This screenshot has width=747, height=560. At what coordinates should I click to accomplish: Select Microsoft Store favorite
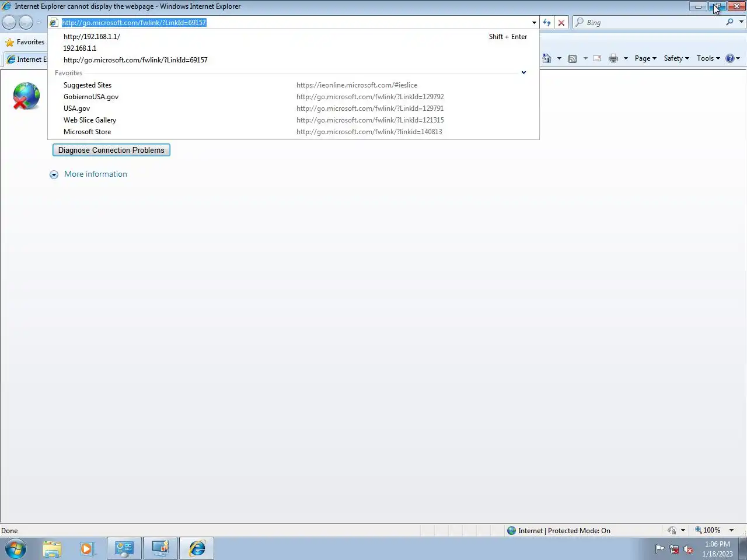pos(294,132)
